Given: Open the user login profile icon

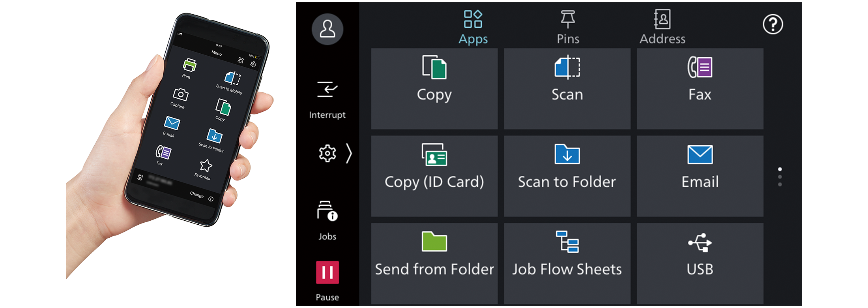Looking at the screenshot, I should pos(327,29).
